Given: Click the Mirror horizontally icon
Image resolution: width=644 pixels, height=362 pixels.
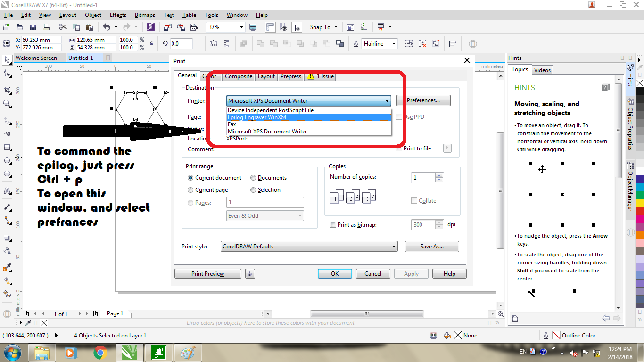Looking at the screenshot, I should pos(213,44).
